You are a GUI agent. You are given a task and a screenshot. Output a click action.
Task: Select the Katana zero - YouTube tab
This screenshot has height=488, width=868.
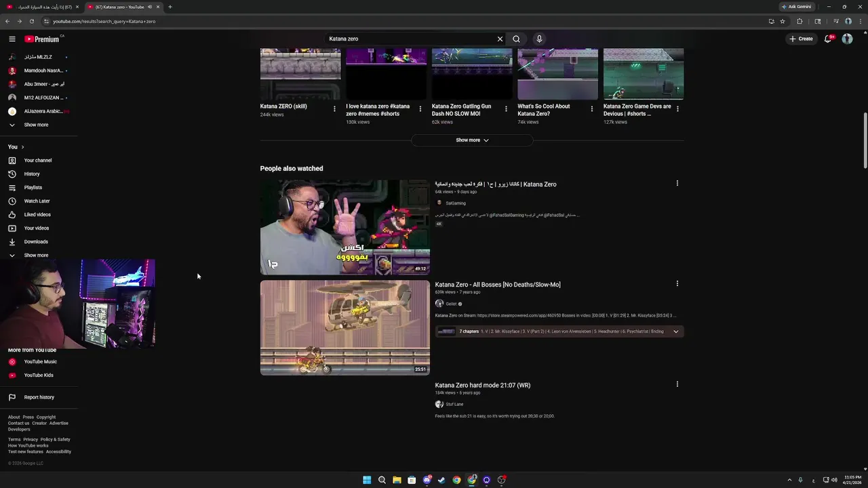pos(123,7)
